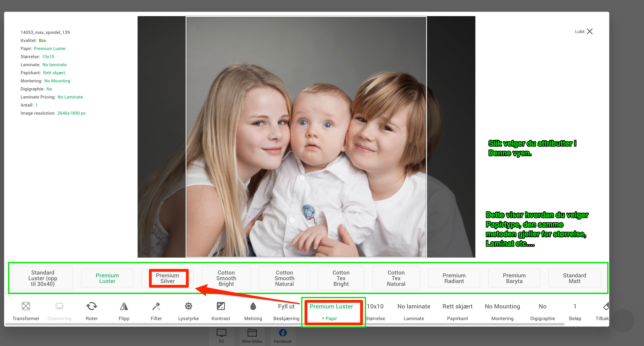Open the Lysstyrke brightness control
The image size is (644, 346).
coord(188,306)
